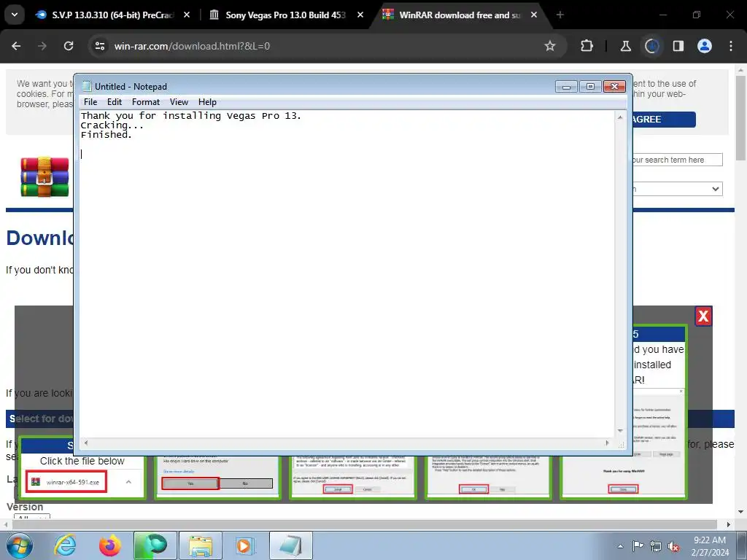Open Chrome three-dot menu

point(731,46)
